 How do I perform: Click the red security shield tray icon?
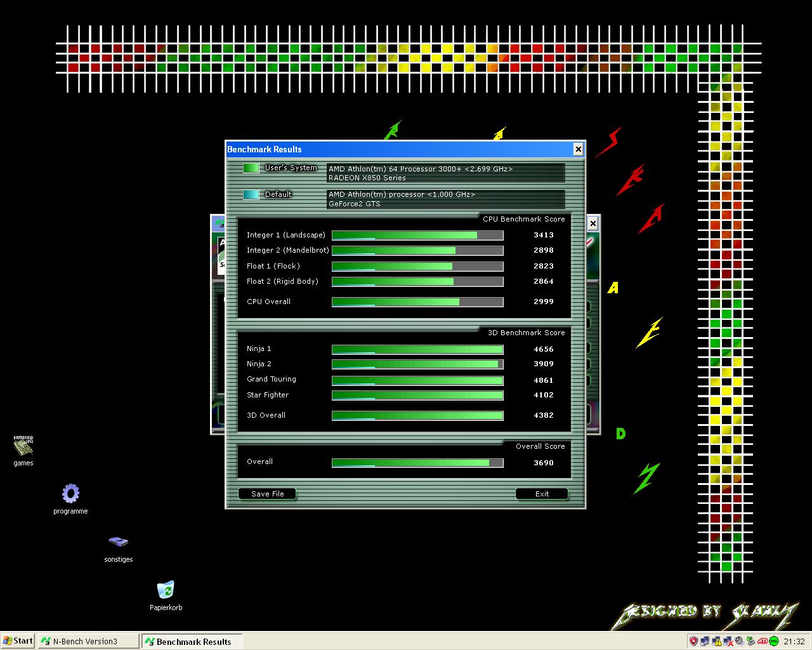point(693,641)
